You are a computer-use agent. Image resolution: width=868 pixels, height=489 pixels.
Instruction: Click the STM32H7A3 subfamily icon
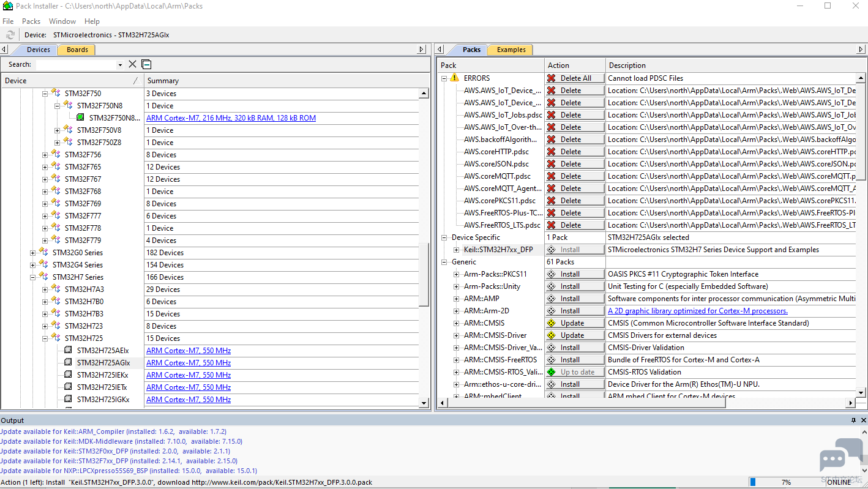[56, 289]
